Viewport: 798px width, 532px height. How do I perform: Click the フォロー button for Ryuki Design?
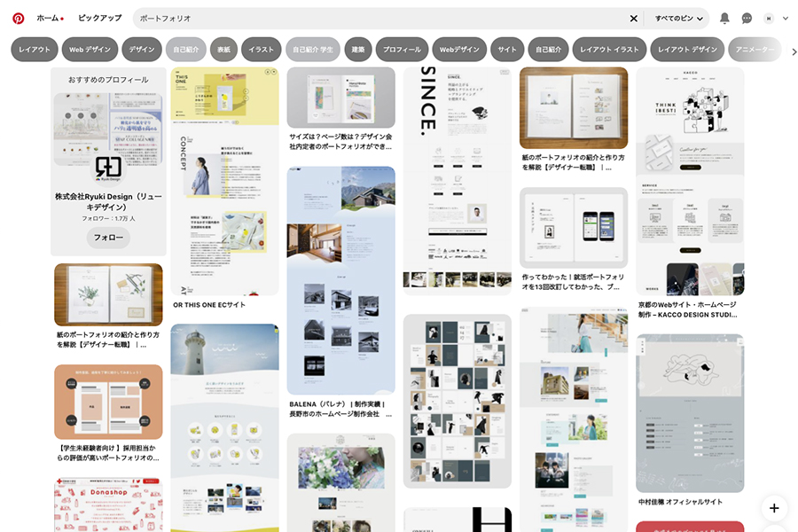point(108,238)
